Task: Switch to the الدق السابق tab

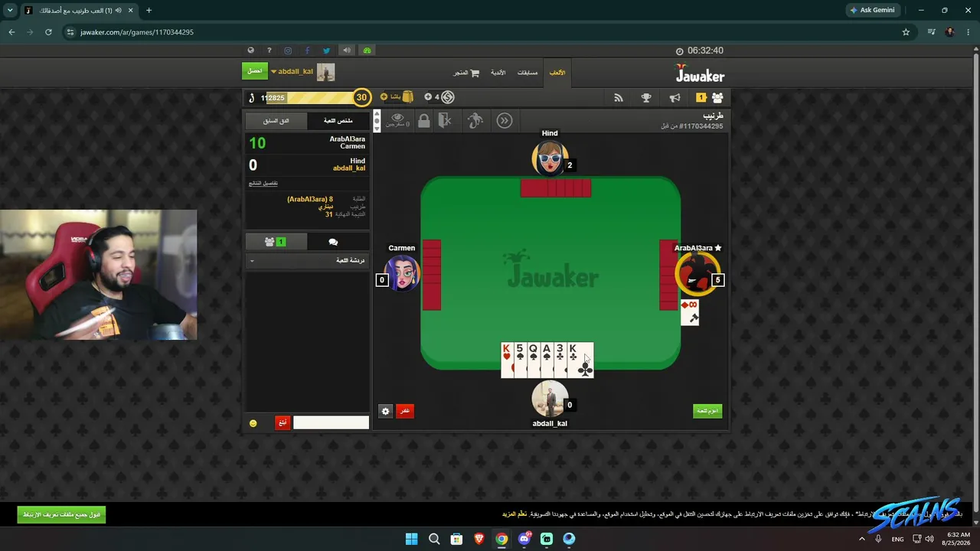Action: pos(276,121)
